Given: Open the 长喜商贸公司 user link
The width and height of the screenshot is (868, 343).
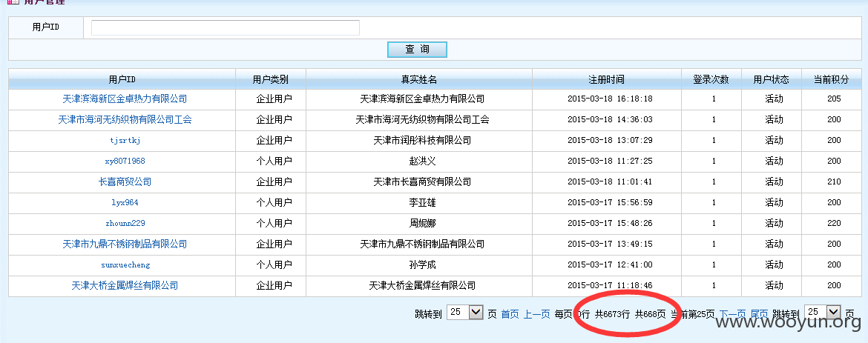Looking at the screenshot, I should (125, 182).
